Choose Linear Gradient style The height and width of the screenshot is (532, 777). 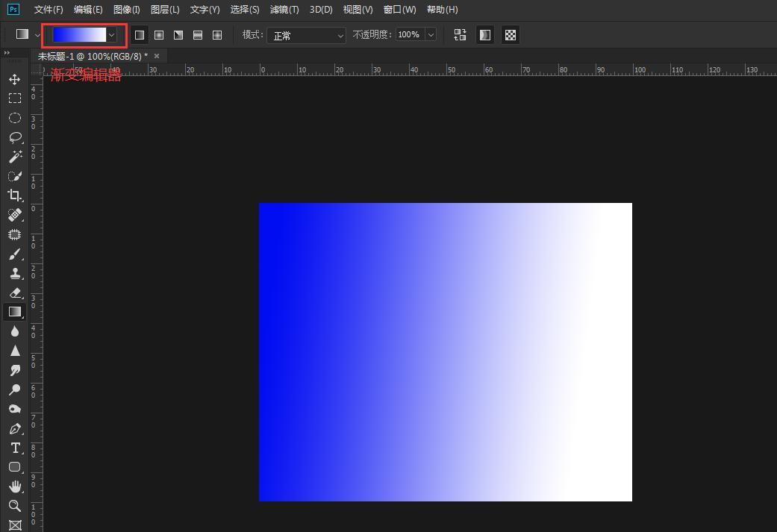[140, 34]
